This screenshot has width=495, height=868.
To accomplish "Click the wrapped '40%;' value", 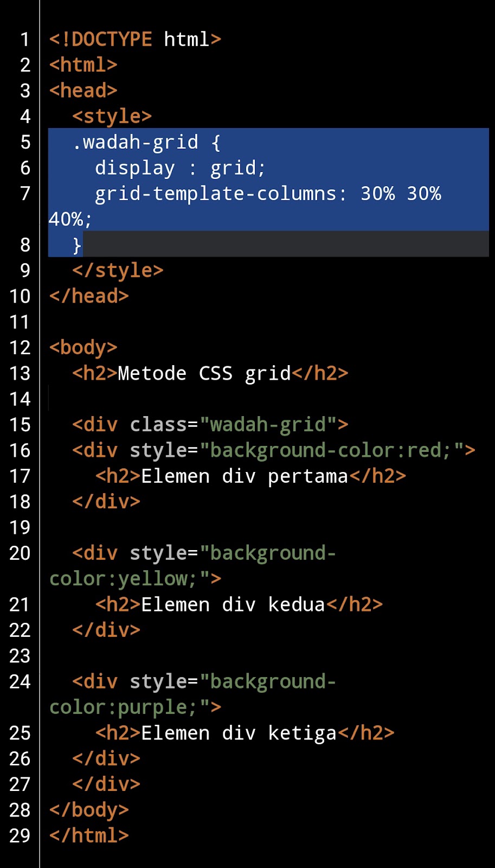I will pyautogui.click(x=71, y=220).
